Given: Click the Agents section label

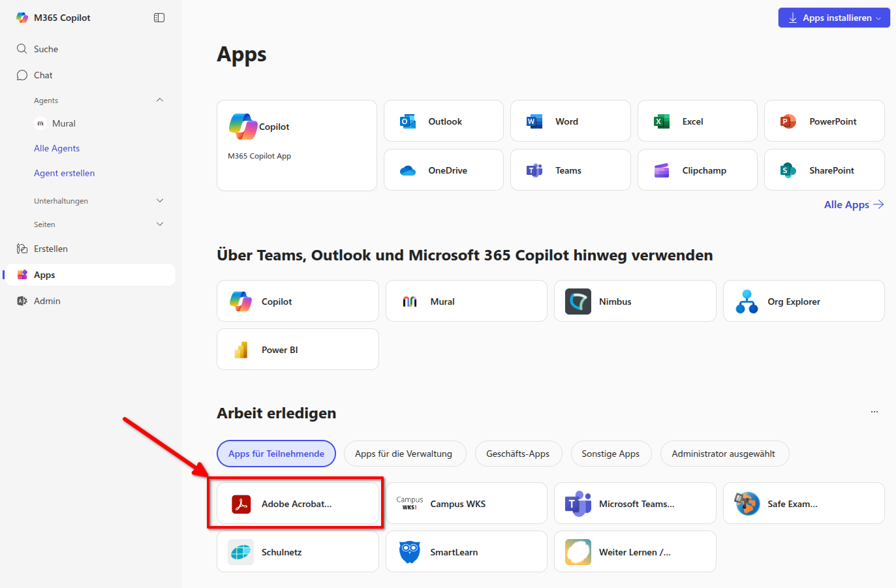Looking at the screenshot, I should (x=46, y=101).
